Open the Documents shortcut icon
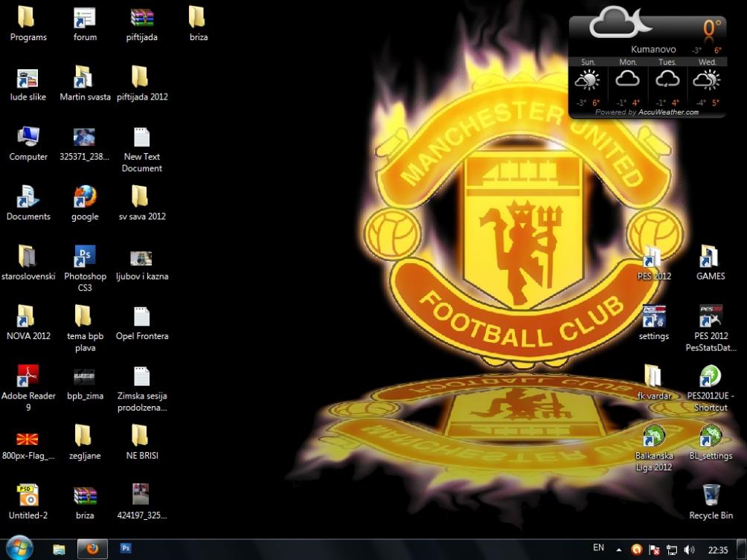Screen dimensions: 747x560 [x=28, y=198]
